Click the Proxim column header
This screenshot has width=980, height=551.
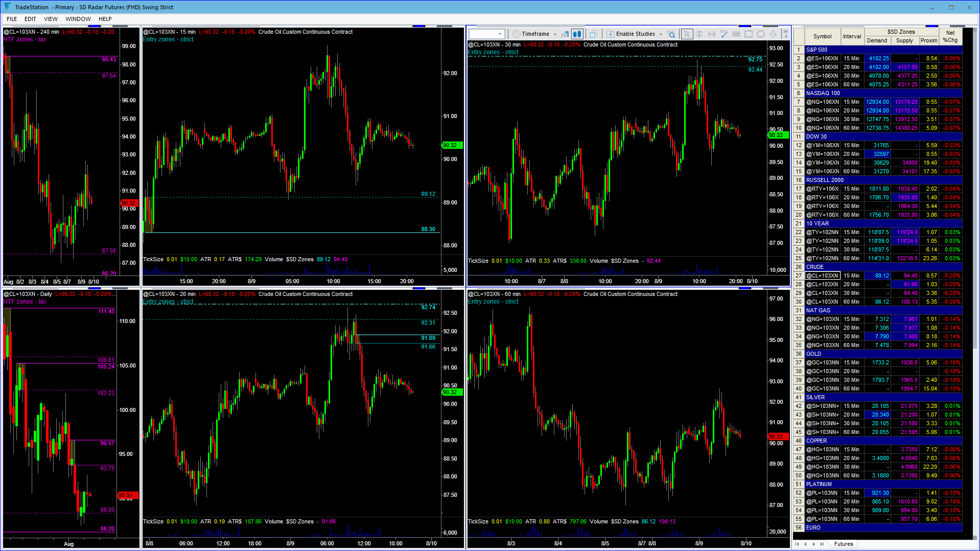coord(929,41)
